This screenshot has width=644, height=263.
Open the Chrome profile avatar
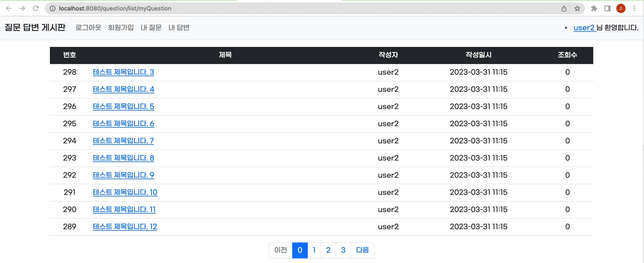(621, 9)
